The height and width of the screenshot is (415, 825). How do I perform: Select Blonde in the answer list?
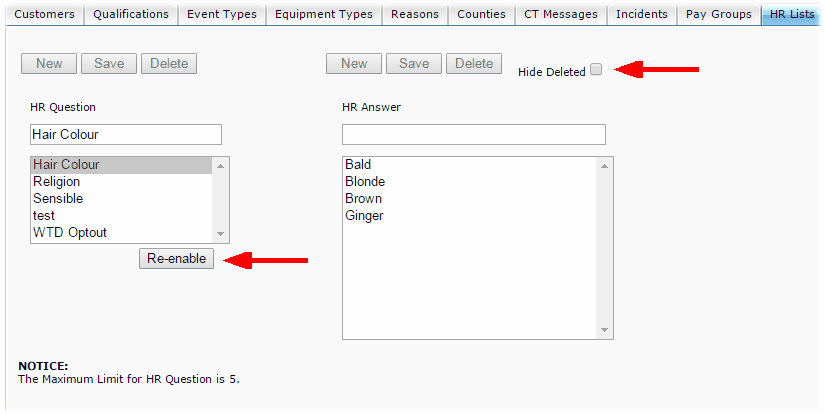pos(365,182)
